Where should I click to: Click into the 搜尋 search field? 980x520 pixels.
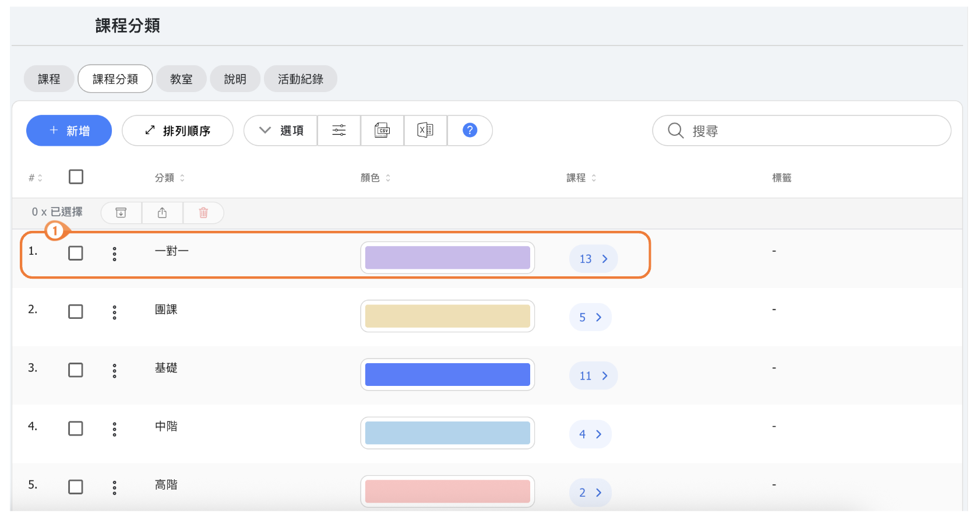coord(810,131)
